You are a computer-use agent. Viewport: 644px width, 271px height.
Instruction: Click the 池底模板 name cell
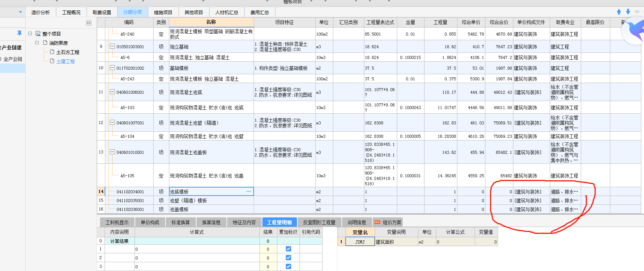coord(211,191)
